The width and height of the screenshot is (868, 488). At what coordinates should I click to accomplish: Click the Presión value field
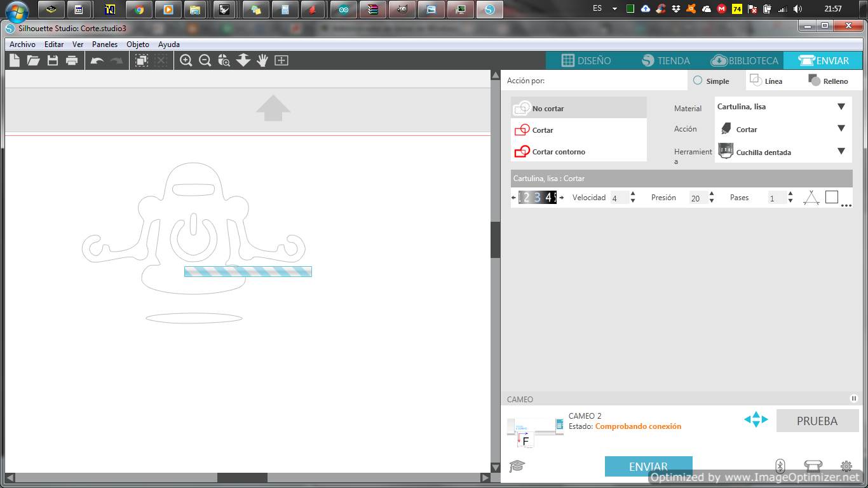point(698,198)
